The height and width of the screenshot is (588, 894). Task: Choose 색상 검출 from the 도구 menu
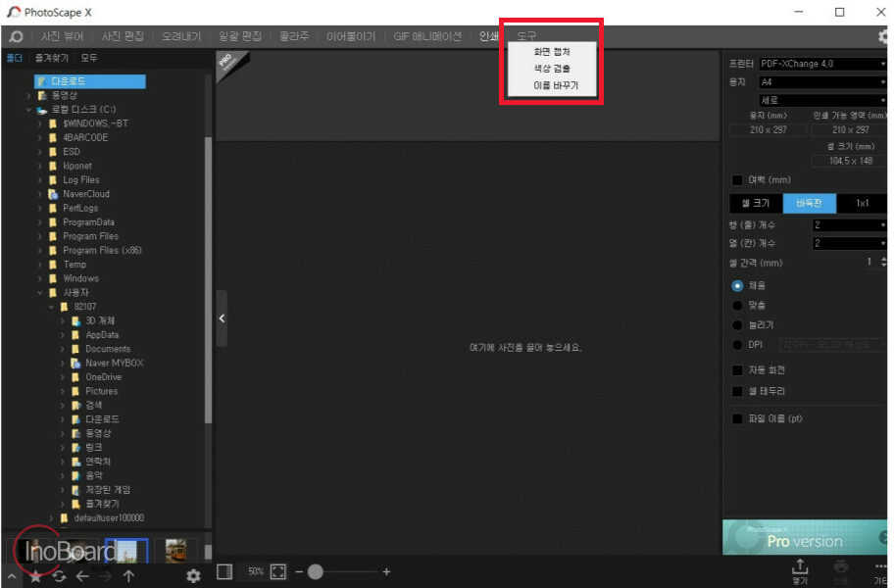point(551,69)
